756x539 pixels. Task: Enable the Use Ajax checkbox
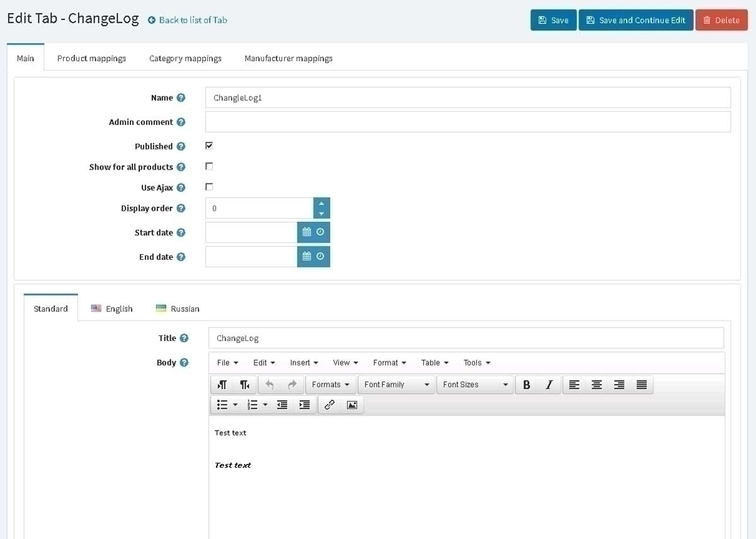(209, 187)
